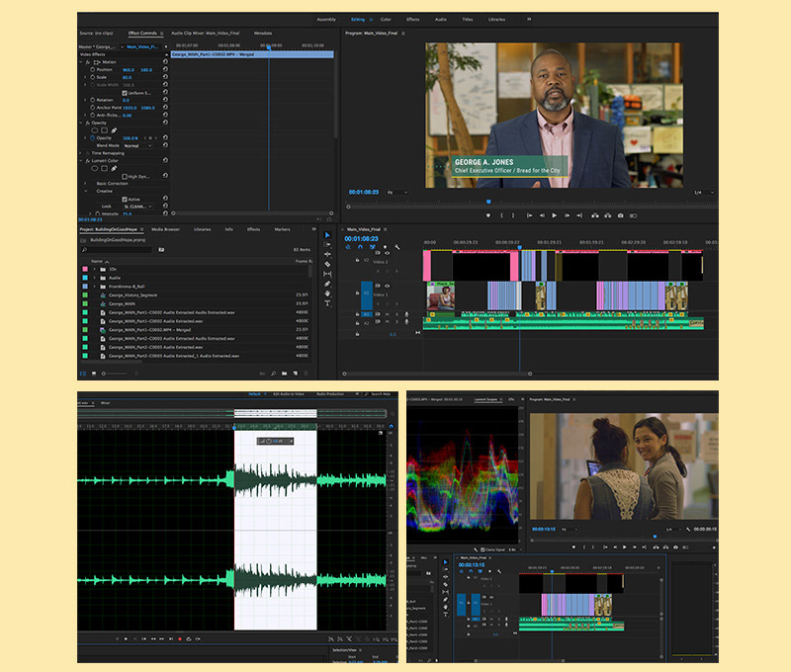791x672 pixels.
Task: Solo audio track A1
Action: (396, 314)
